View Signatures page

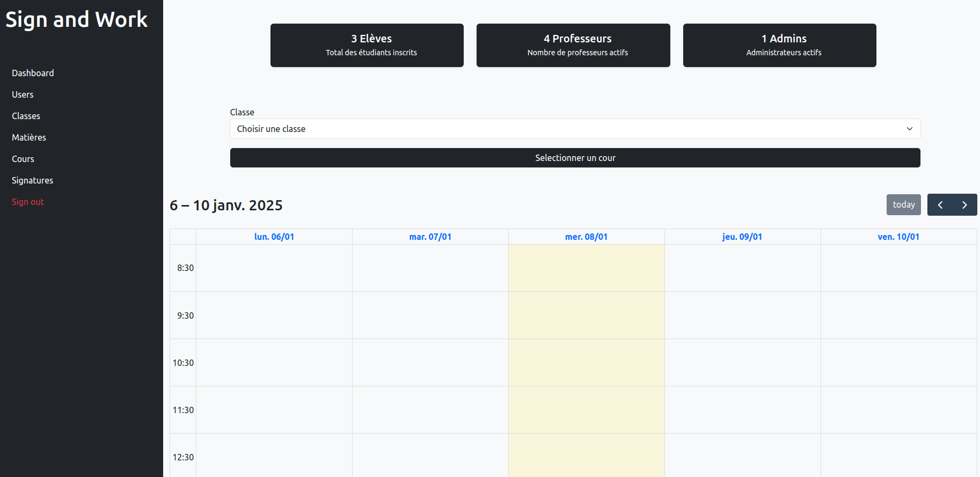[x=32, y=180]
